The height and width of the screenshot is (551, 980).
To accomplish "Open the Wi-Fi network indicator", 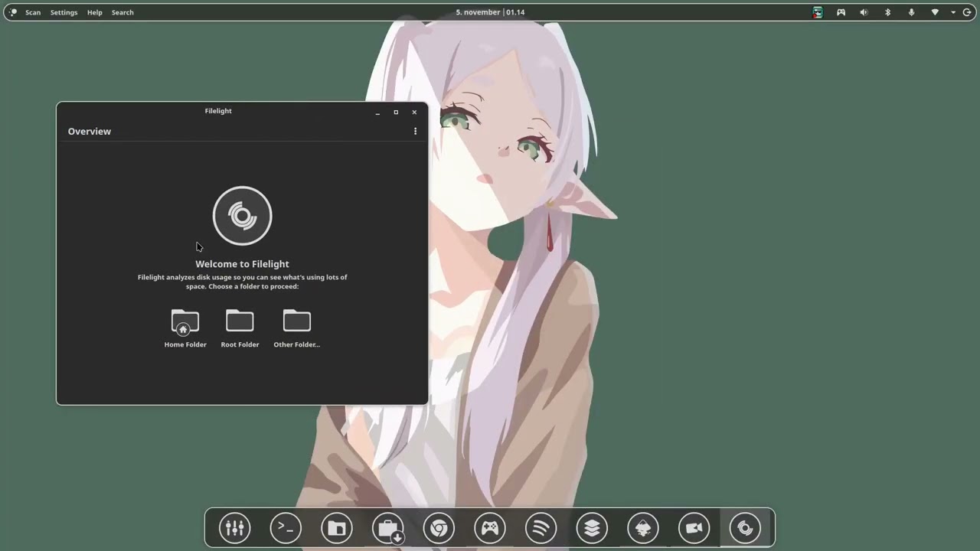I will [935, 12].
